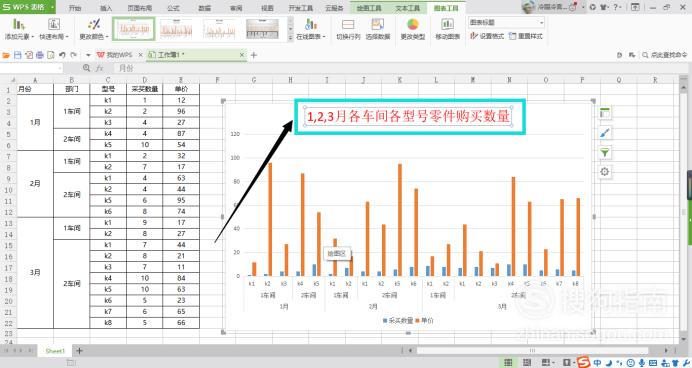The image size is (692, 368).
Task: Click the 选择数据 select data icon
Action: 378,25
